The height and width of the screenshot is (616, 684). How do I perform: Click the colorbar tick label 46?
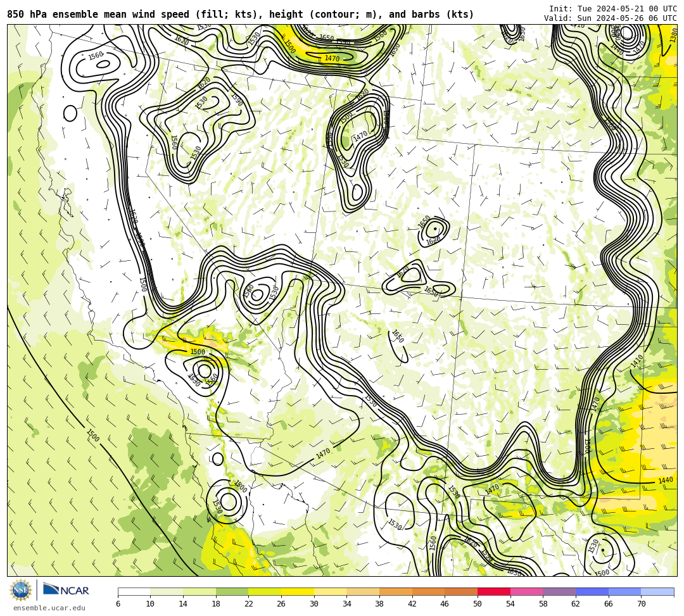pos(445,604)
